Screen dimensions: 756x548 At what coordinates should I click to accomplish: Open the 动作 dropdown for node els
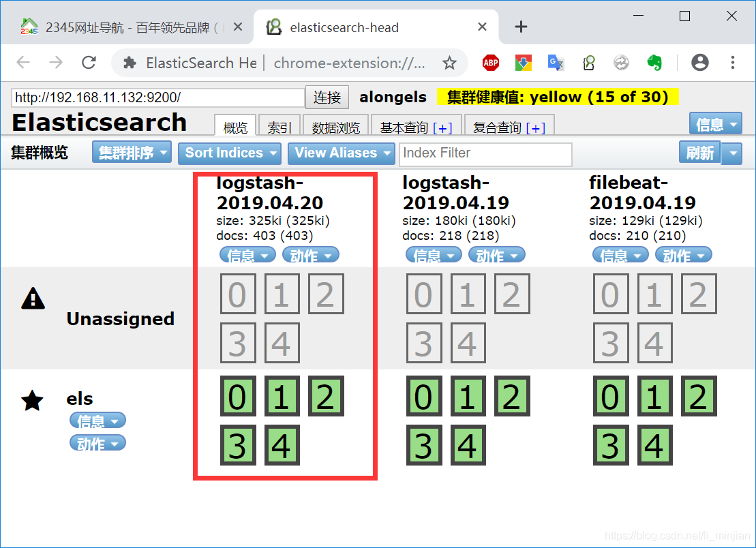click(x=98, y=443)
